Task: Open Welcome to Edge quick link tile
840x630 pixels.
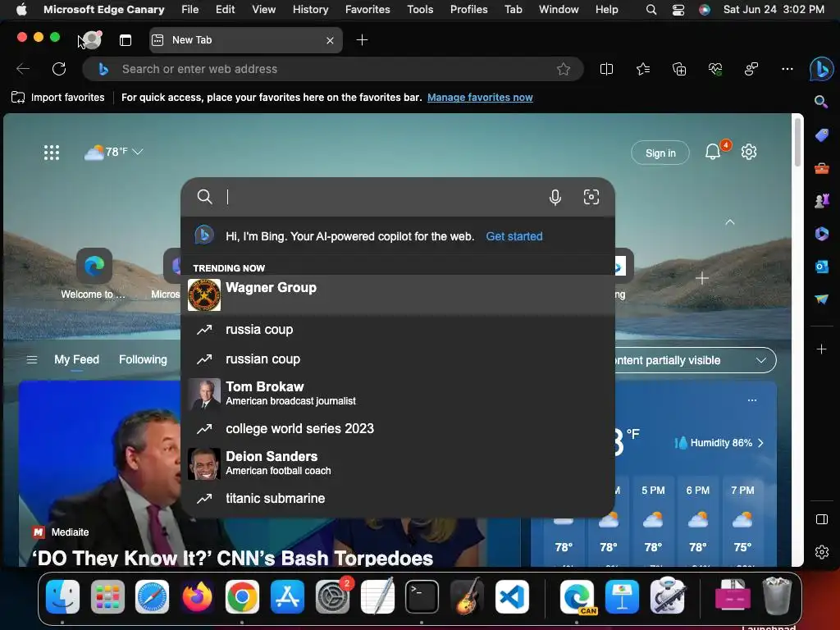Action: pyautogui.click(x=94, y=274)
